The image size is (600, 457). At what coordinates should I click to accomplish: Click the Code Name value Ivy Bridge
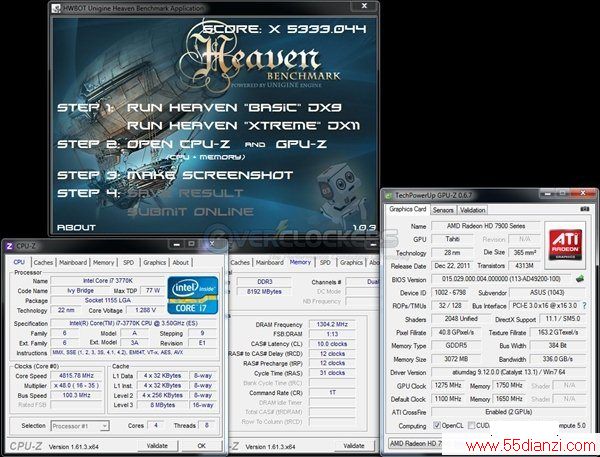(80, 291)
